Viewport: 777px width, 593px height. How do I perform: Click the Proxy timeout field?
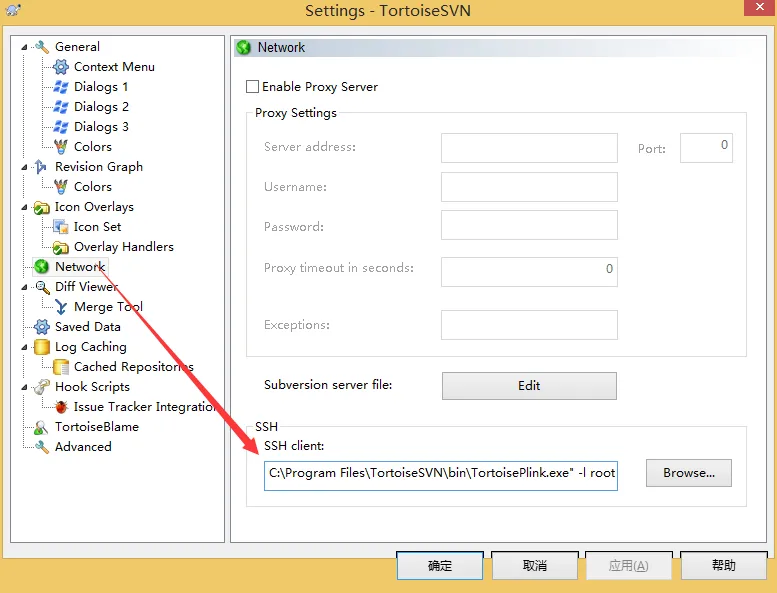coord(529,271)
